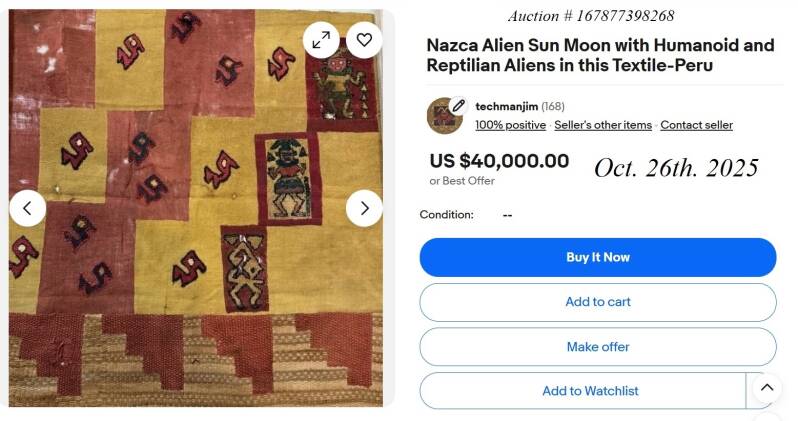
Task: Open the techmanjim seller avatar
Action: [x=443, y=115]
